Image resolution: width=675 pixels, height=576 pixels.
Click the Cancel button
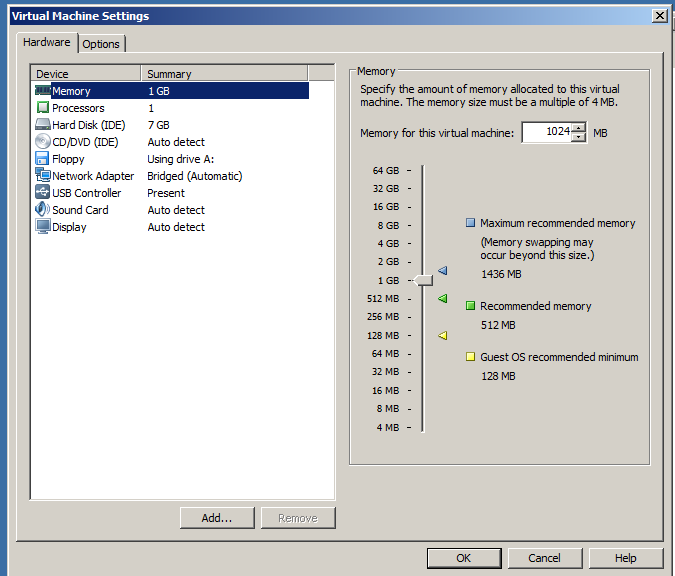(x=545, y=558)
